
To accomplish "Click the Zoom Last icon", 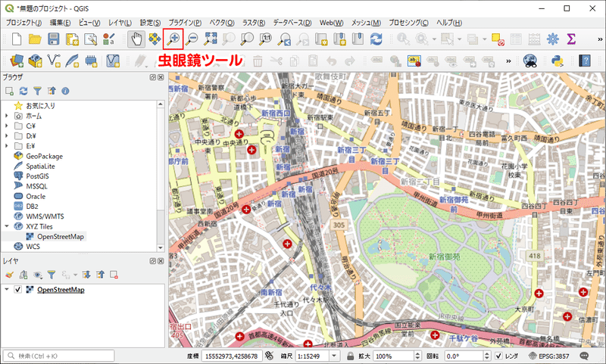I will coord(285,39).
